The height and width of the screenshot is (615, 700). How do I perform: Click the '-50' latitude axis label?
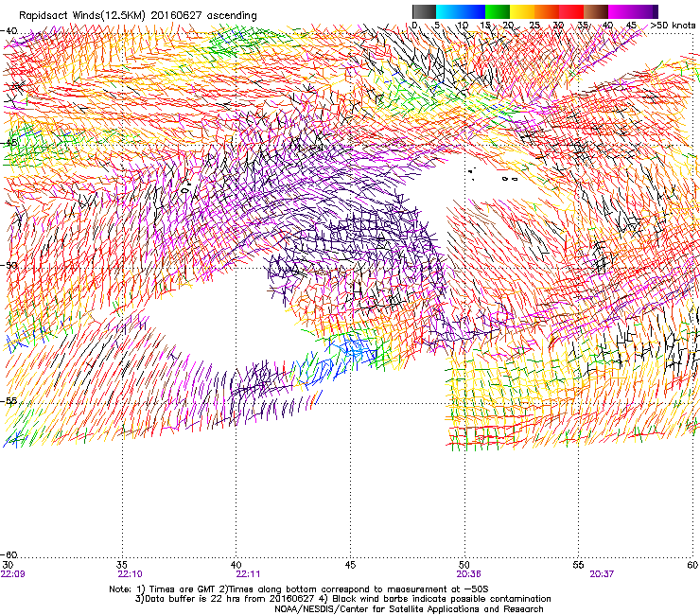(9, 265)
